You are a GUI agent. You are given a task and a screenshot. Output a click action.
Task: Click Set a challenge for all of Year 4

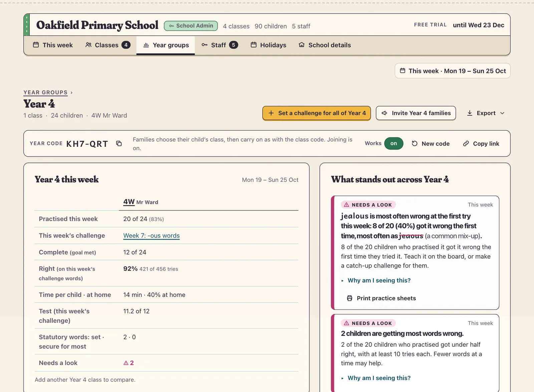click(x=316, y=113)
